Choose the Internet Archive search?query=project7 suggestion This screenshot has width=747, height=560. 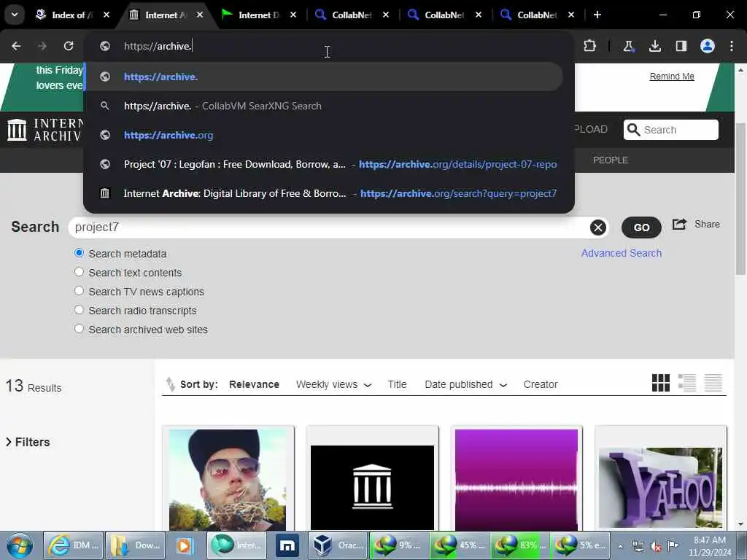(x=324, y=193)
